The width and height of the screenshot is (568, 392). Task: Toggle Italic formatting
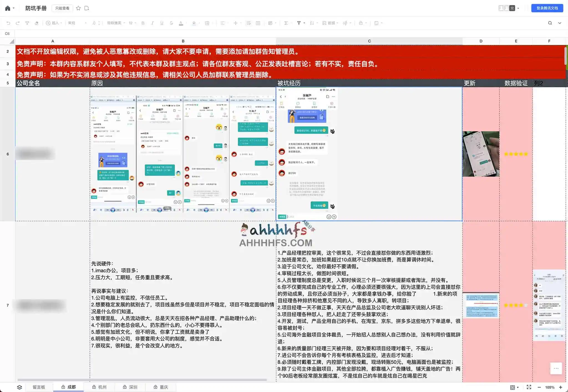pyautogui.click(x=152, y=23)
